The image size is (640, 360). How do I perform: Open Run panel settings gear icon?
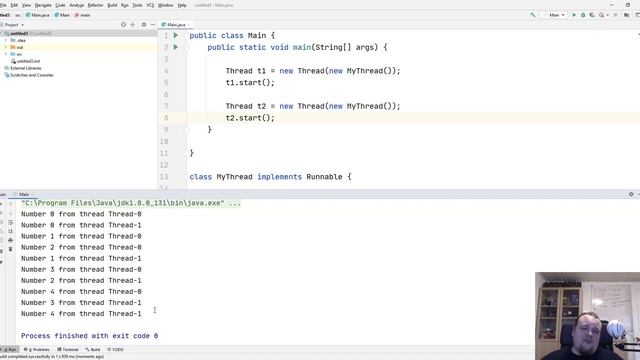tap(631, 194)
